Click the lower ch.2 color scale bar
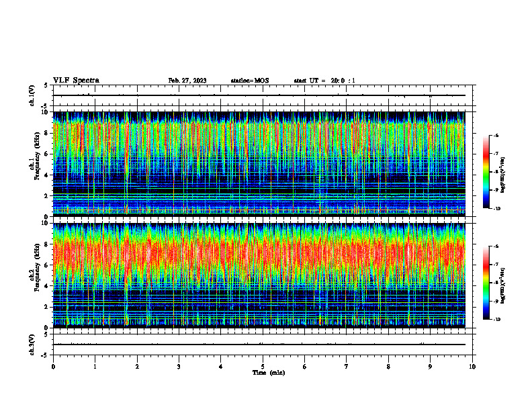The image size is (532, 411). point(486,283)
